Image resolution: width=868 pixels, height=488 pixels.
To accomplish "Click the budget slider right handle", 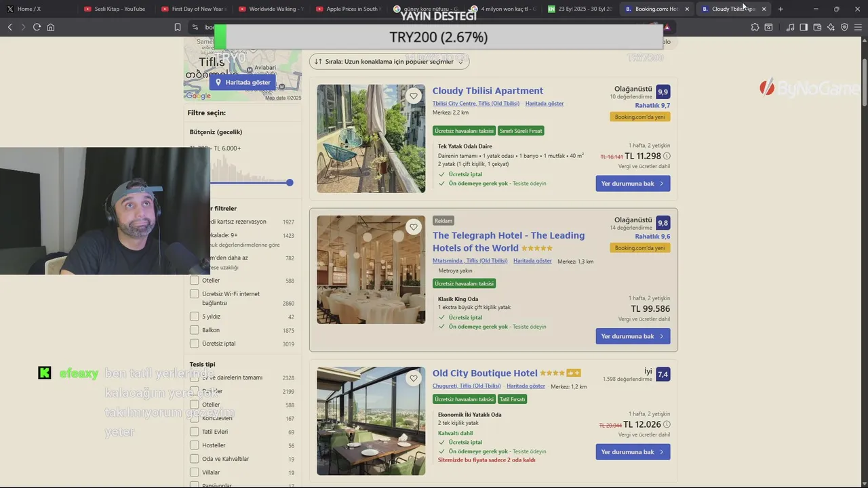I will (x=290, y=182).
